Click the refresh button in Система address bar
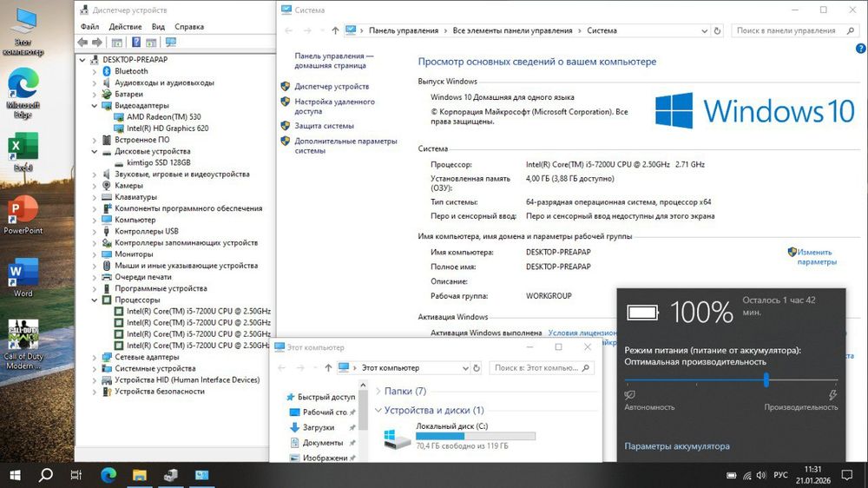 (718, 30)
